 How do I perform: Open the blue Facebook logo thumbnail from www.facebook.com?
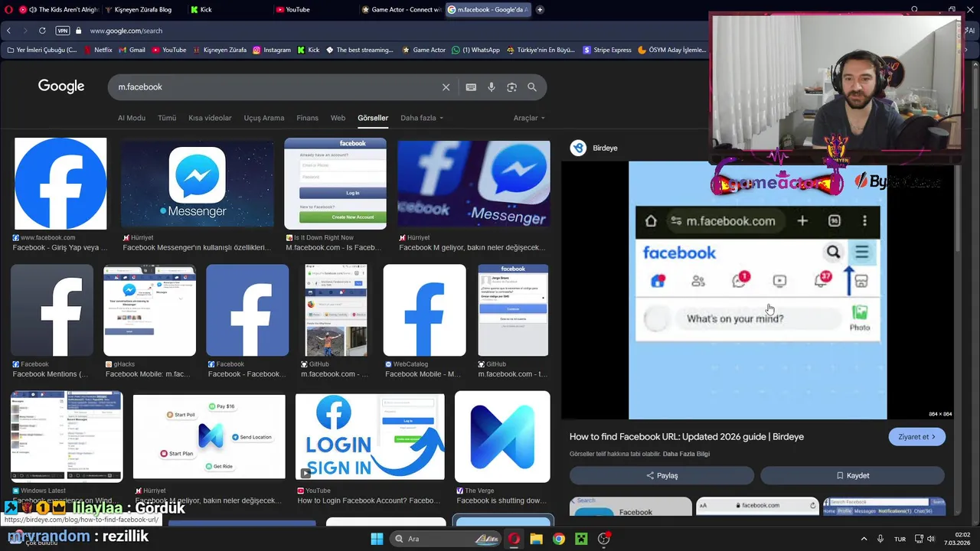click(60, 184)
